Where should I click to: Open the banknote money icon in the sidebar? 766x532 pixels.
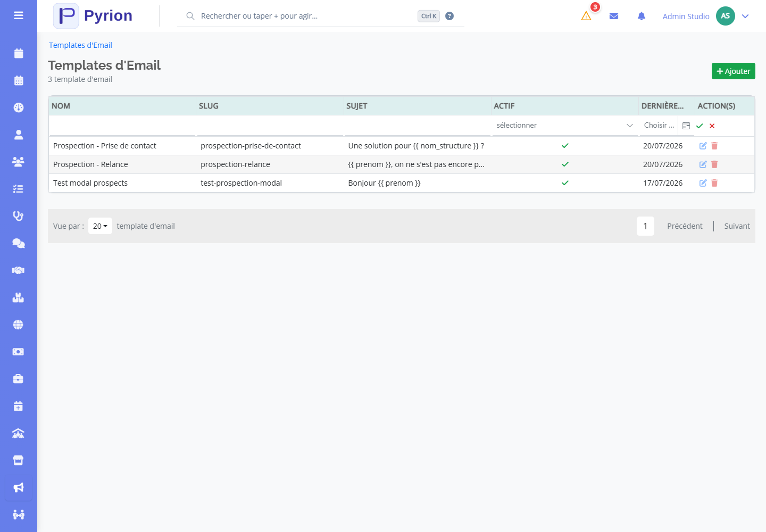19,352
